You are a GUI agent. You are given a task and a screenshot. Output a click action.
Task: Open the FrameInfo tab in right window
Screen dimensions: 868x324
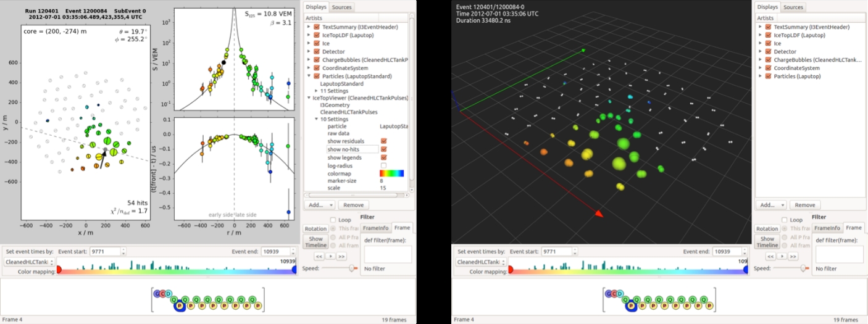coord(826,228)
